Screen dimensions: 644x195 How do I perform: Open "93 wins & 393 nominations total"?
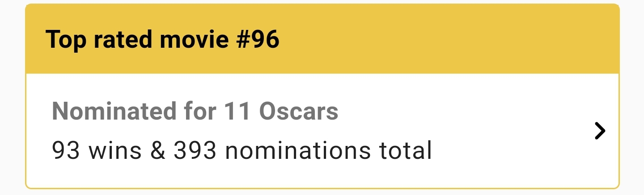pyautogui.click(x=241, y=150)
